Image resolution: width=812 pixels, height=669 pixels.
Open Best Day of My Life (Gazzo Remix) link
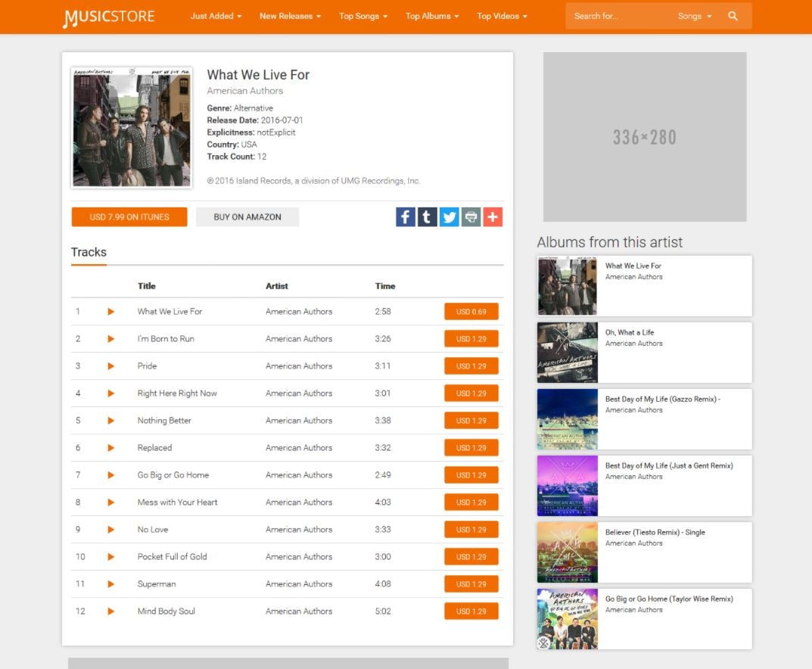pos(662,400)
